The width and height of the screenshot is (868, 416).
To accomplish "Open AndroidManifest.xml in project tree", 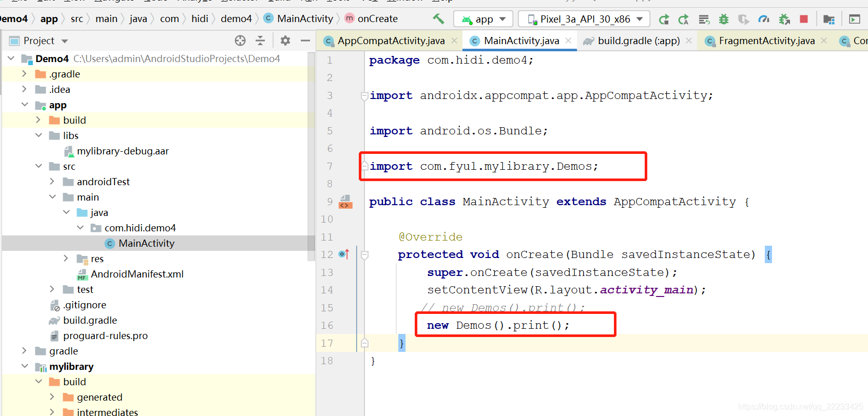I will point(137,274).
